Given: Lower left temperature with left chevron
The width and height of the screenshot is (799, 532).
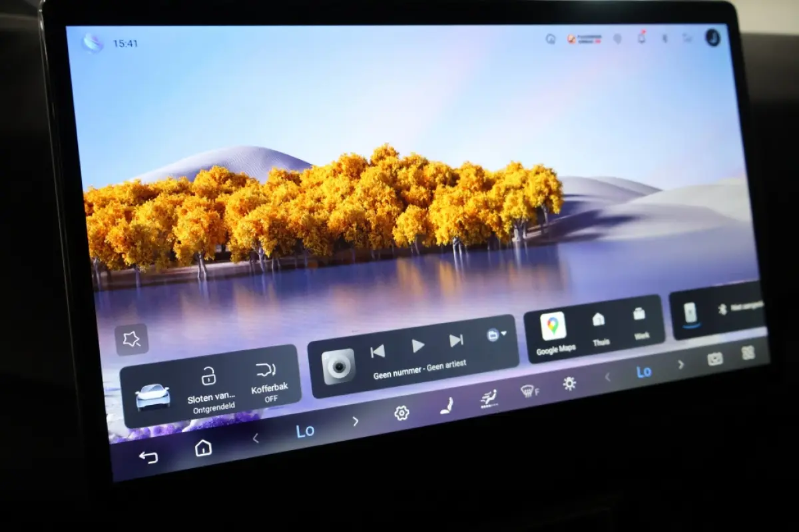Looking at the screenshot, I should (x=256, y=439).
